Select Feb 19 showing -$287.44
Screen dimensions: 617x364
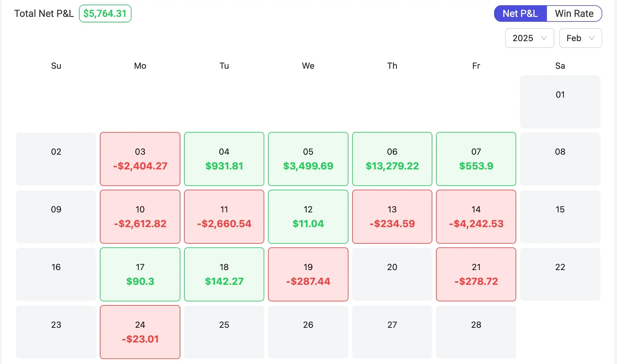[308, 274]
